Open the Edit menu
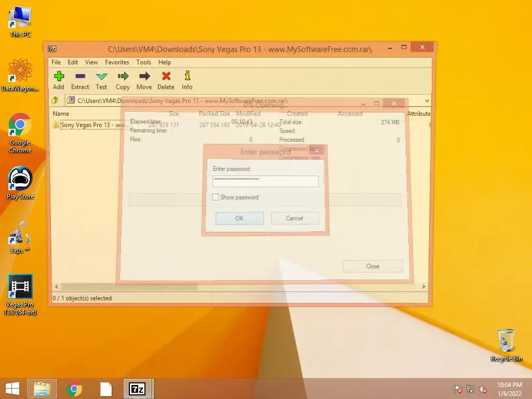The image size is (532, 399). [73, 62]
